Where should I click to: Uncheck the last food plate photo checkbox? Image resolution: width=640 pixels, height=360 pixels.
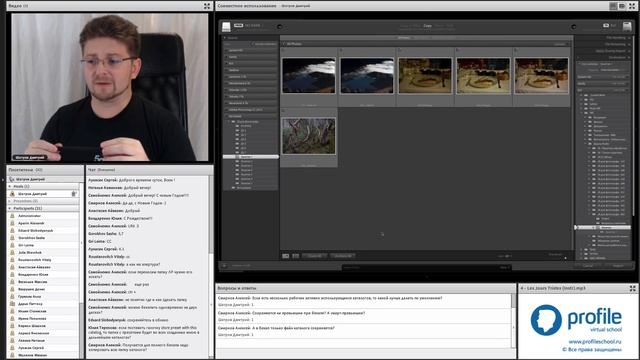click(x=516, y=50)
